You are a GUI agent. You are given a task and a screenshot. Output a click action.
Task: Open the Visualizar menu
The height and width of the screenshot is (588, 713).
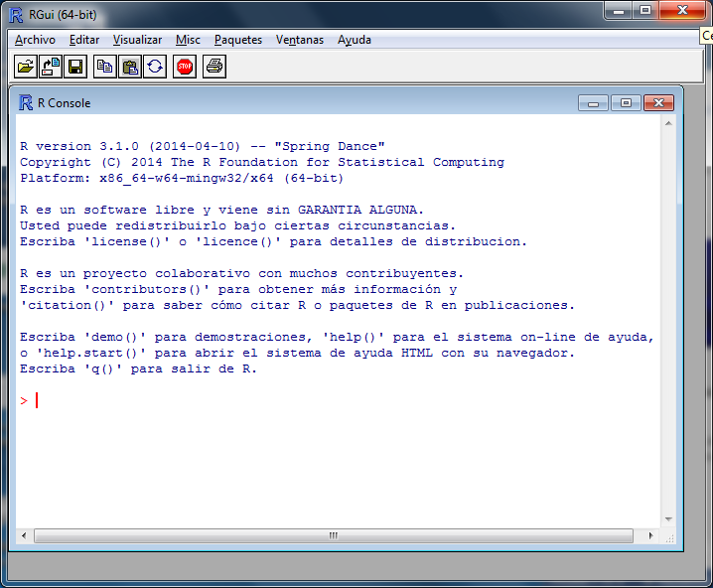click(137, 40)
